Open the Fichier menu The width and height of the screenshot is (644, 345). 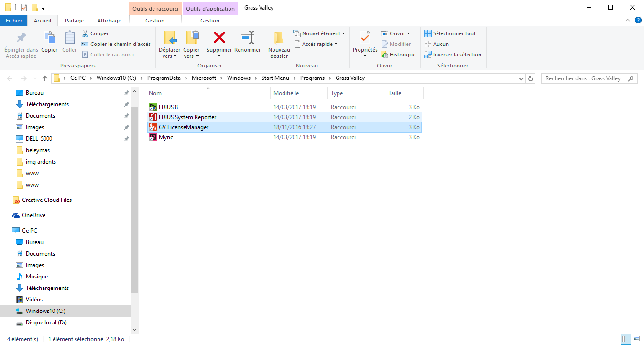pyautogui.click(x=14, y=21)
